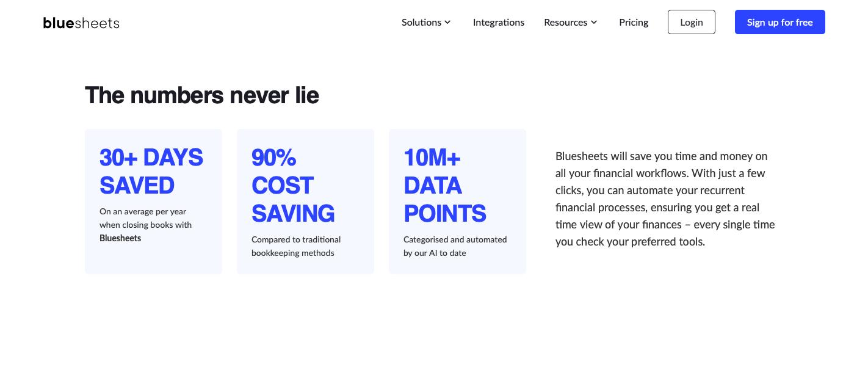868x375 pixels.
Task: Click the paragraph about saving time and money
Action: (x=665, y=198)
